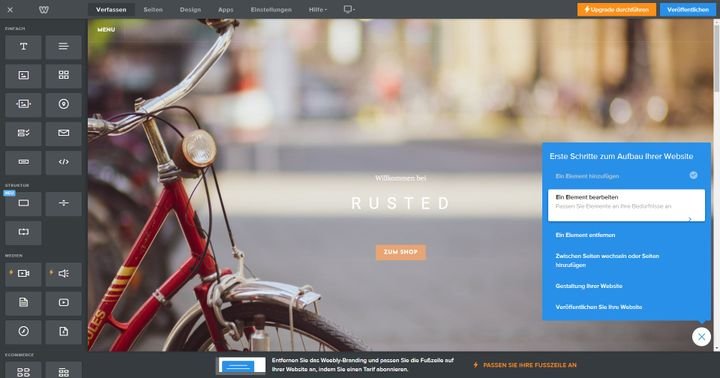Select the compass-shaped media element icon
The image size is (720, 378).
pyautogui.click(x=23, y=332)
